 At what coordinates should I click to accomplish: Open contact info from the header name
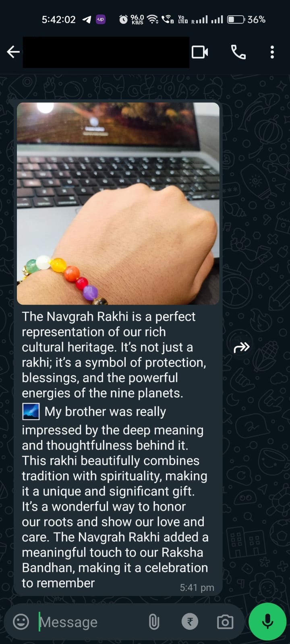click(x=106, y=52)
